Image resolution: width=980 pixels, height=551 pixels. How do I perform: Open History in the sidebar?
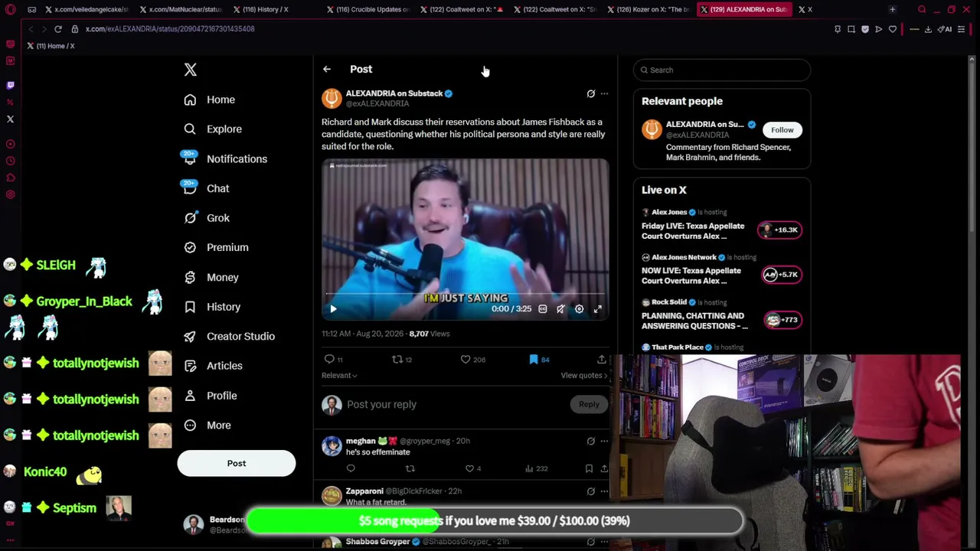click(x=212, y=307)
